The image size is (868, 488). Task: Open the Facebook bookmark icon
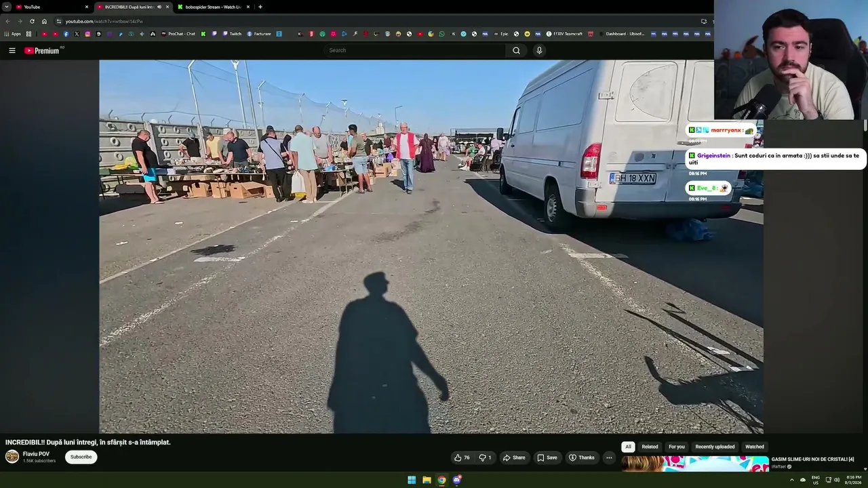point(66,34)
